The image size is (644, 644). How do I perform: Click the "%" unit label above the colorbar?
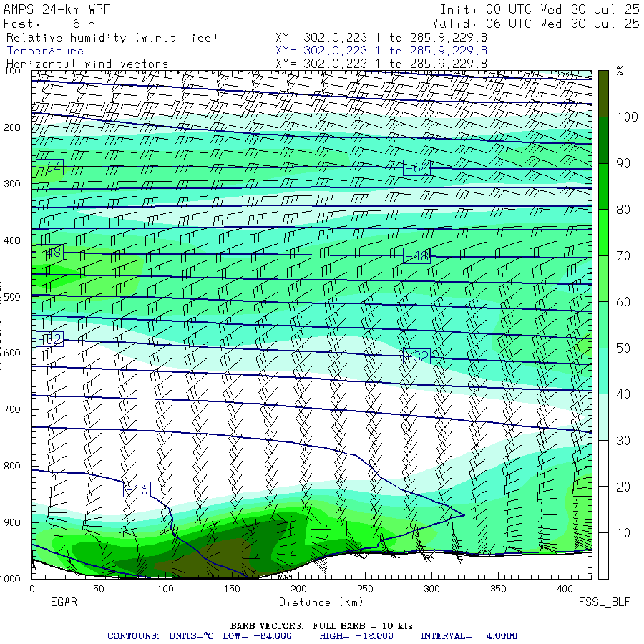coord(620,71)
